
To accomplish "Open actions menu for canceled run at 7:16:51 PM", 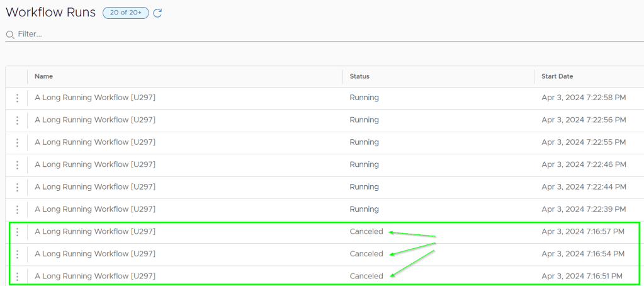I will click(17, 276).
